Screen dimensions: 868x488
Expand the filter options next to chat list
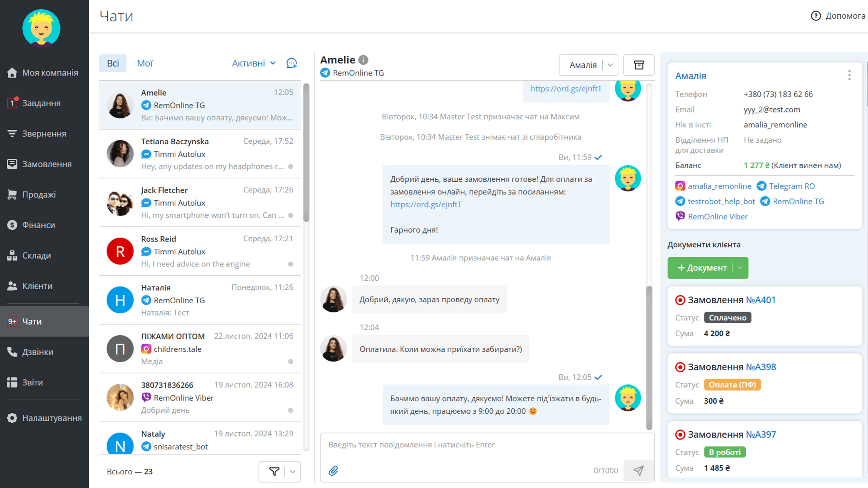293,471
